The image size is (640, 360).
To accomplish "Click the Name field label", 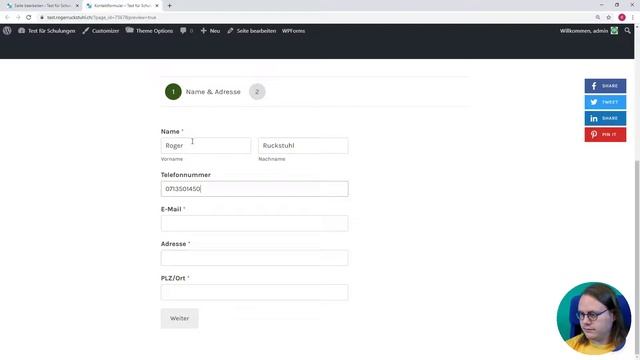I will pyautogui.click(x=170, y=131).
